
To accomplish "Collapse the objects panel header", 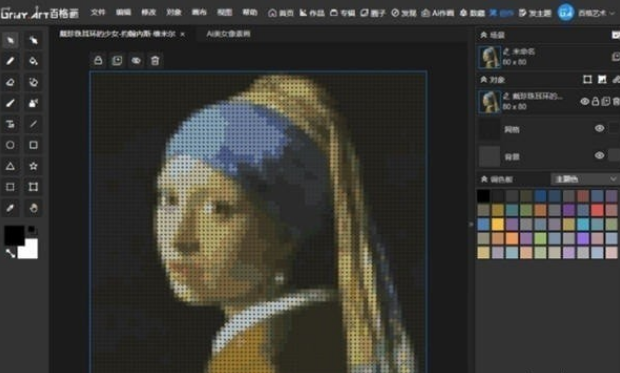I will coord(483,80).
